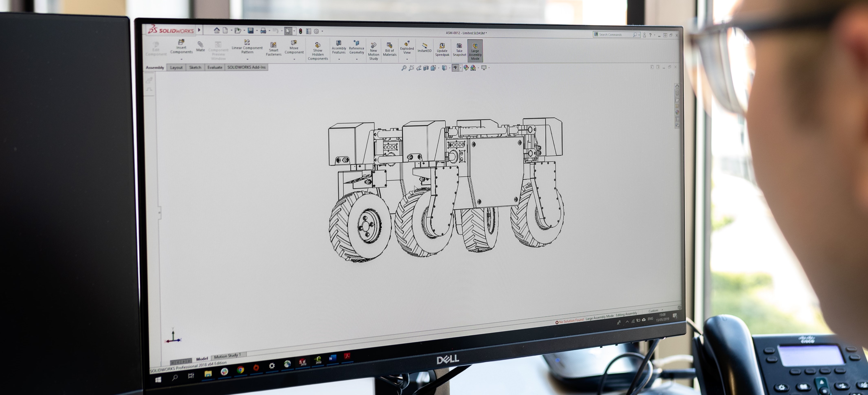
Task: Create an Exploded View
Action: (407, 47)
